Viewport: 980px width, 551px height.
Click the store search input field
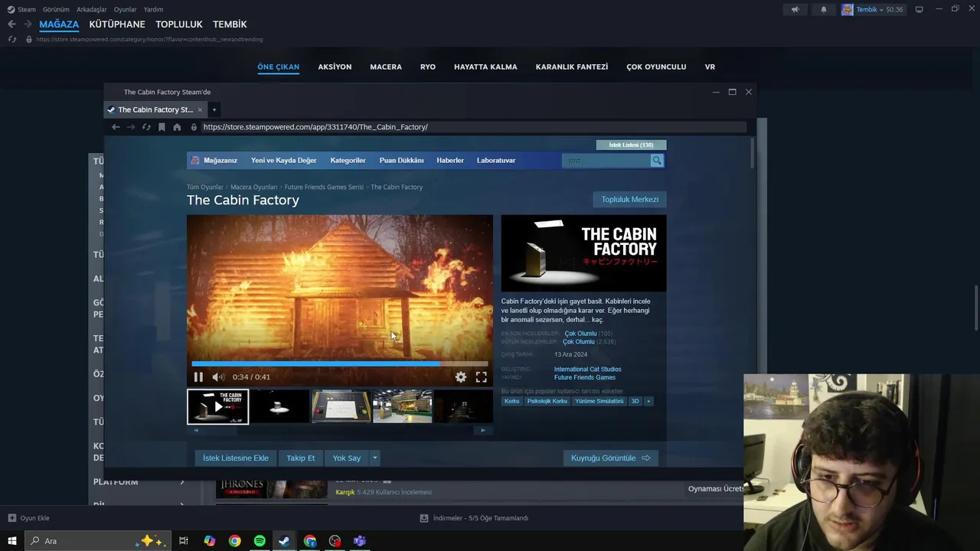click(606, 161)
